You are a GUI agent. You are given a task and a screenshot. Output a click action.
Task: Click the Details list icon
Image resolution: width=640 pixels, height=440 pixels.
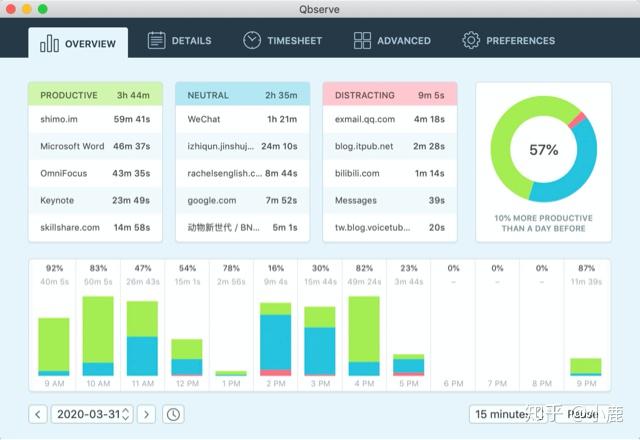tap(156, 40)
